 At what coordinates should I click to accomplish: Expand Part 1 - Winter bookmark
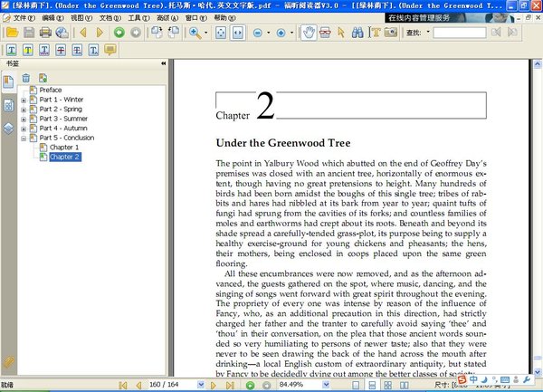pos(24,100)
